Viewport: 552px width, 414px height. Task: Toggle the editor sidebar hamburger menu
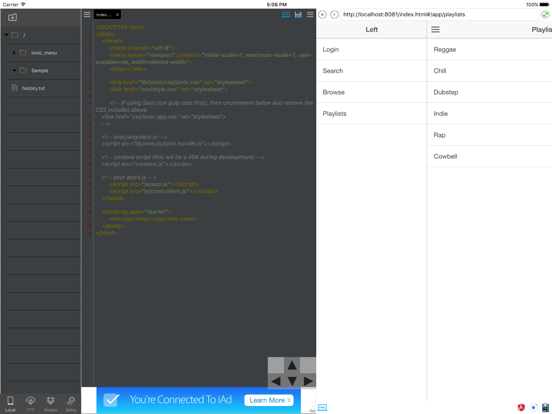87,14
